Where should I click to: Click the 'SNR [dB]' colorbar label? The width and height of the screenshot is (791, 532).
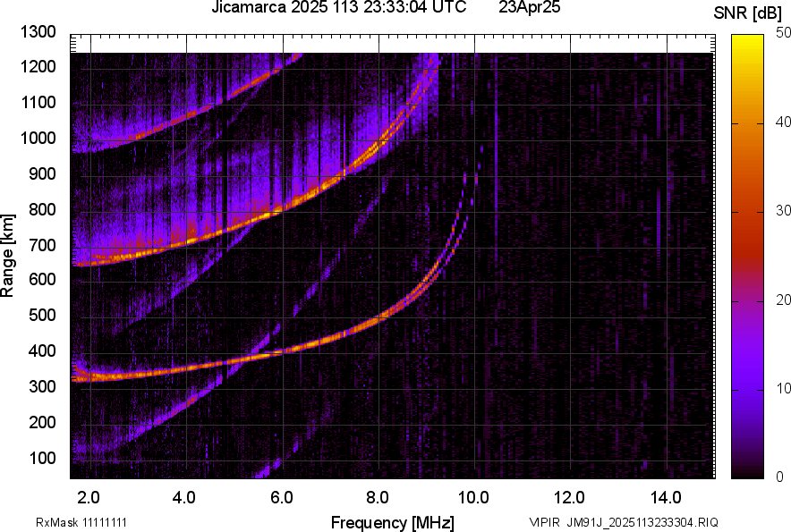(748, 13)
